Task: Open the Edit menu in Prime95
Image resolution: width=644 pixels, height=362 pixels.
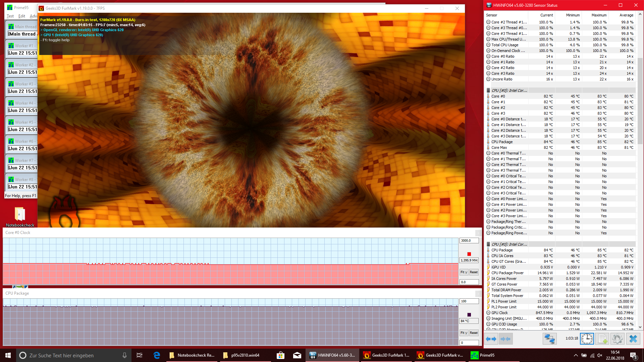Action: [x=22, y=16]
